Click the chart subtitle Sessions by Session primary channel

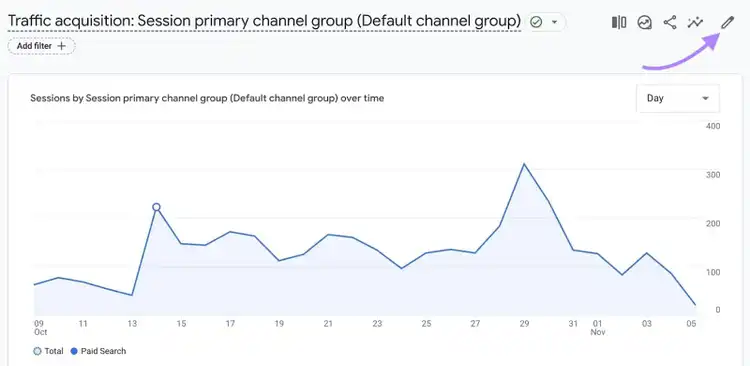click(207, 98)
